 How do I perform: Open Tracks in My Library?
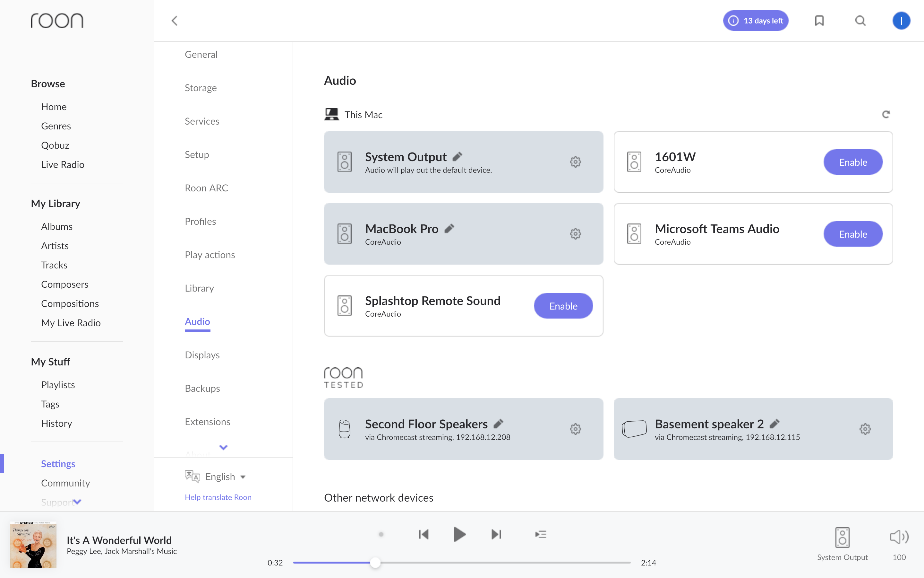pos(54,265)
